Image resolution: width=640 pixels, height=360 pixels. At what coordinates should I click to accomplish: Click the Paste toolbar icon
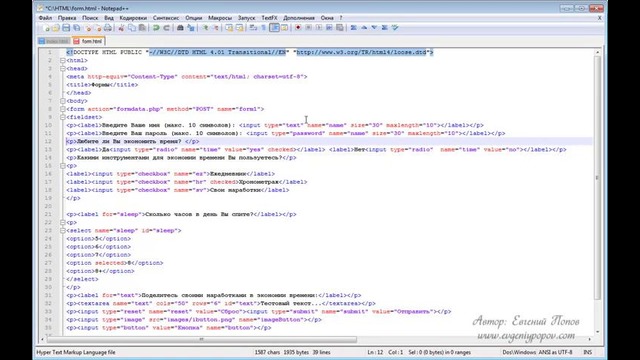coord(142,28)
